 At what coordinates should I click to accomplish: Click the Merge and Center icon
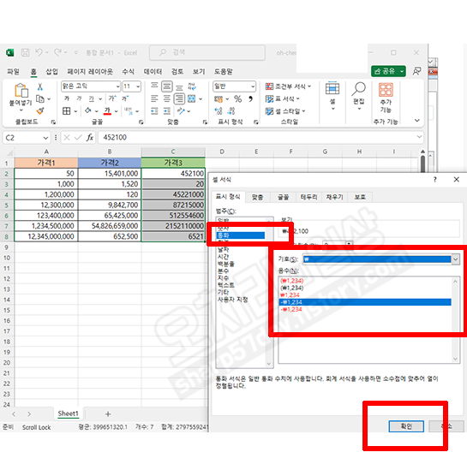coord(191,98)
